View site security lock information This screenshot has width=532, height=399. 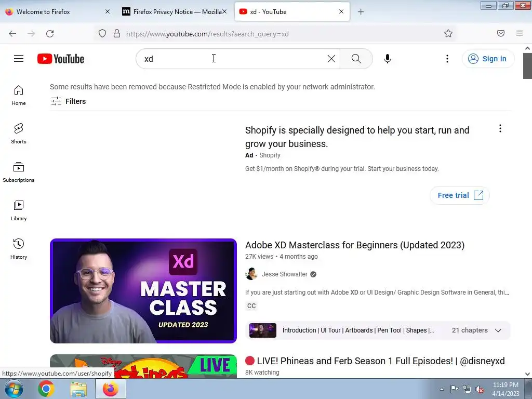point(117,34)
